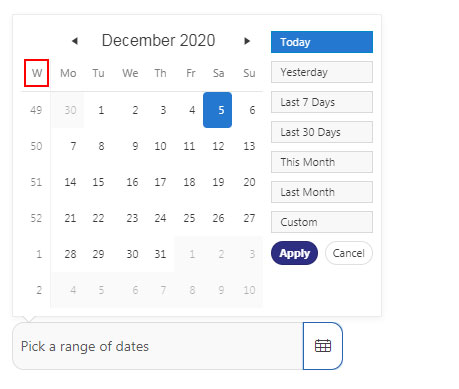This screenshot has height=389, width=459.
Task: Select the Today preset
Action: (x=322, y=42)
